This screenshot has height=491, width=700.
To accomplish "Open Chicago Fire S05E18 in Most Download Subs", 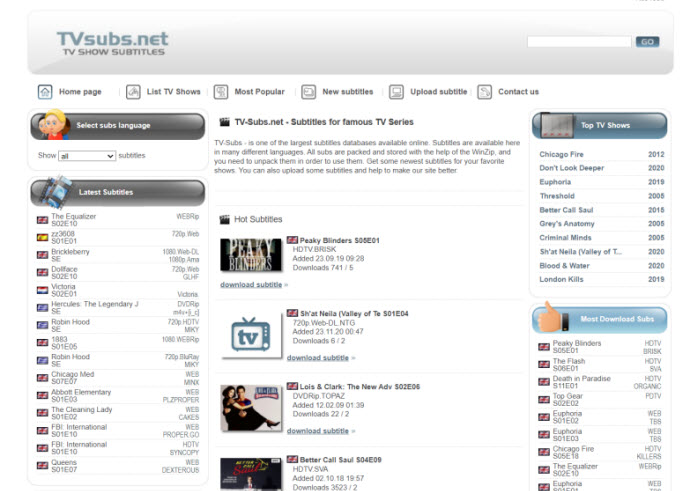I will [573, 453].
